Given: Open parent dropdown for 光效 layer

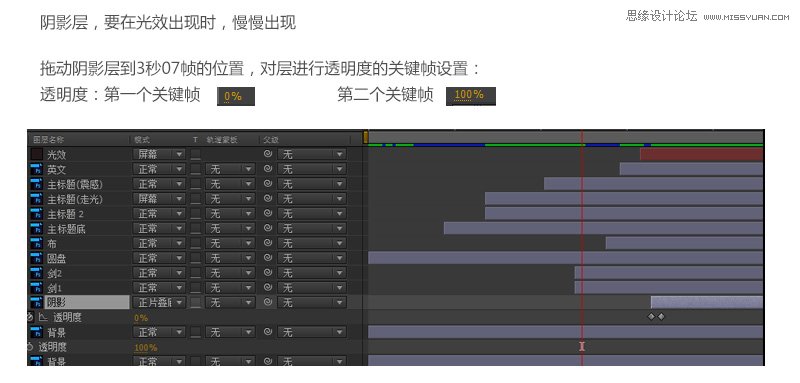Looking at the screenshot, I should pyautogui.click(x=312, y=154).
